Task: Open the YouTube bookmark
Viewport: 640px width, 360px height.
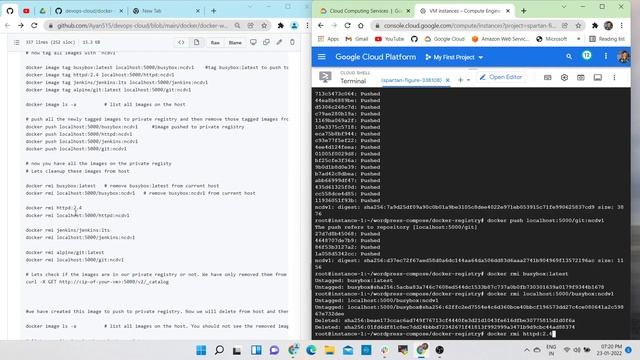Action: point(389,39)
